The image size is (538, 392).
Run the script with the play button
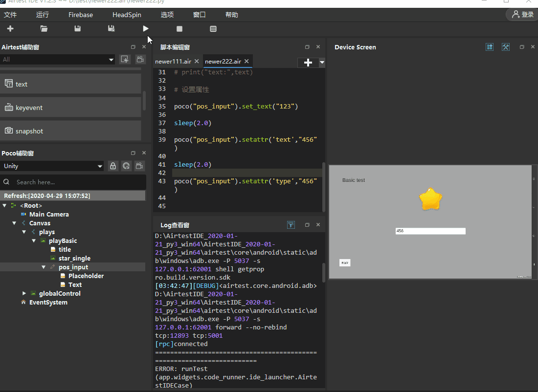[x=146, y=29]
